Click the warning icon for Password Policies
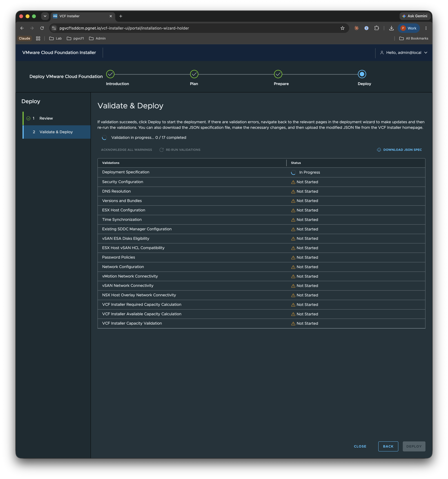This screenshot has height=479, width=448. (x=293, y=258)
